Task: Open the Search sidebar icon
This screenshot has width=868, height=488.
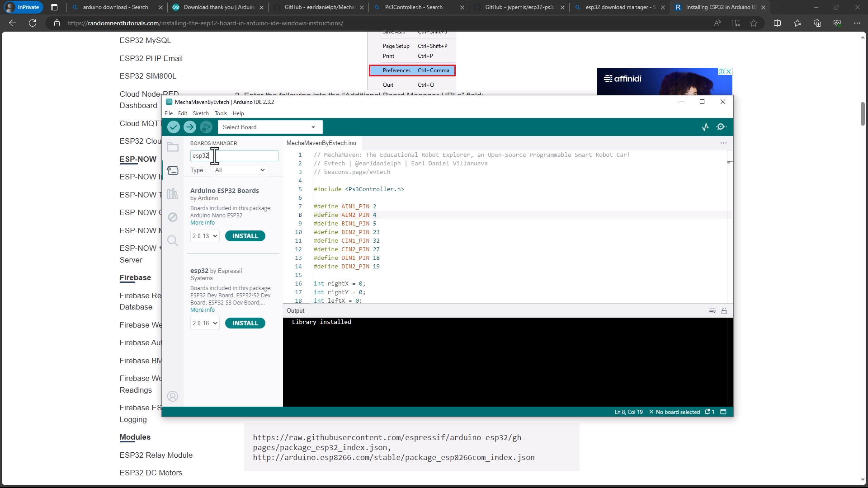Action: point(173,240)
